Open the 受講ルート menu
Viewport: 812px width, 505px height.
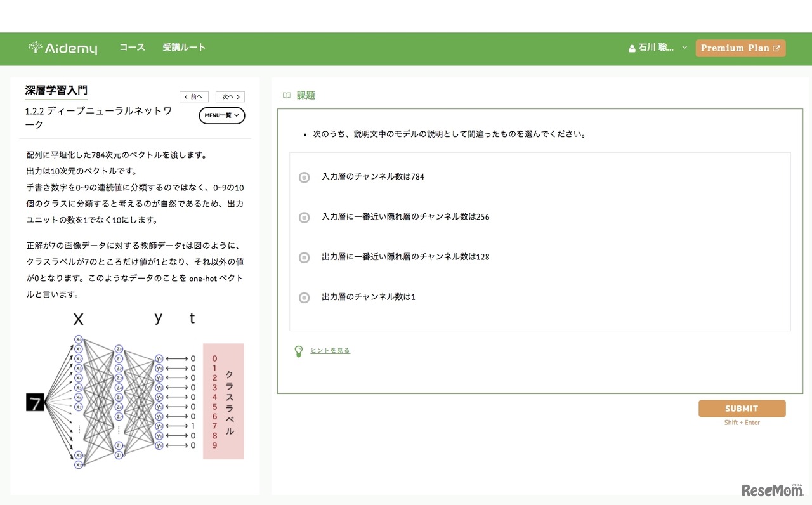[184, 48]
